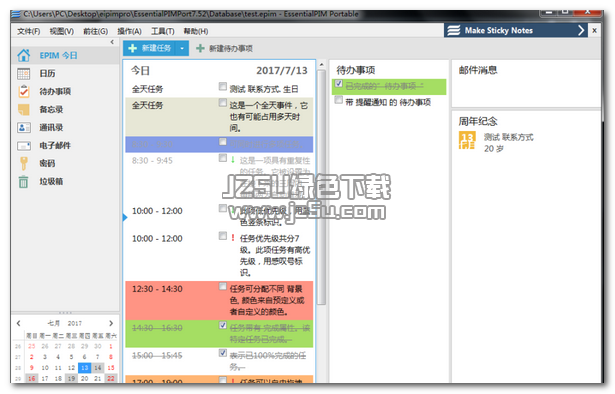Click 新建待办事项 button label

coord(231,48)
